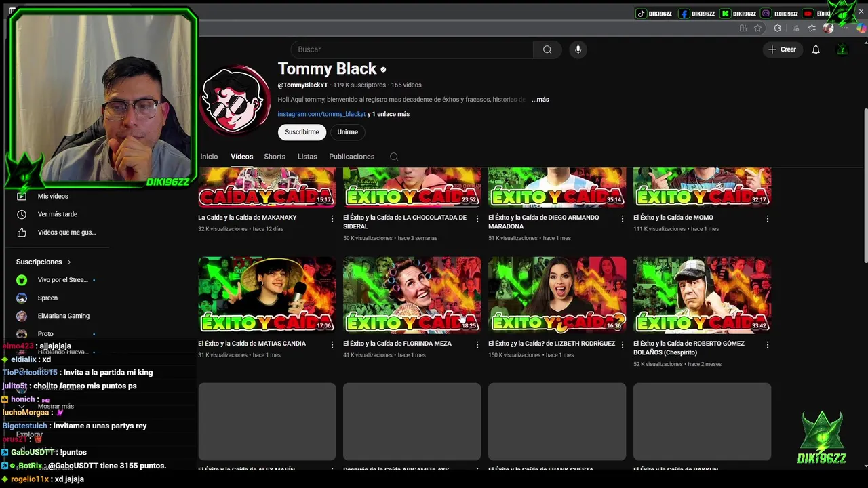The image size is (868, 488).
Task: Open MATIAS CANDIA video thumbnail
Action: click(267, 295)
